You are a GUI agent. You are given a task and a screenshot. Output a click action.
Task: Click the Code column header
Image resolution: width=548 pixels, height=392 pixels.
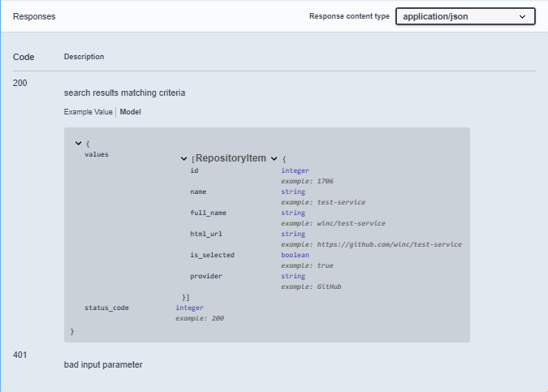[24, 57]
